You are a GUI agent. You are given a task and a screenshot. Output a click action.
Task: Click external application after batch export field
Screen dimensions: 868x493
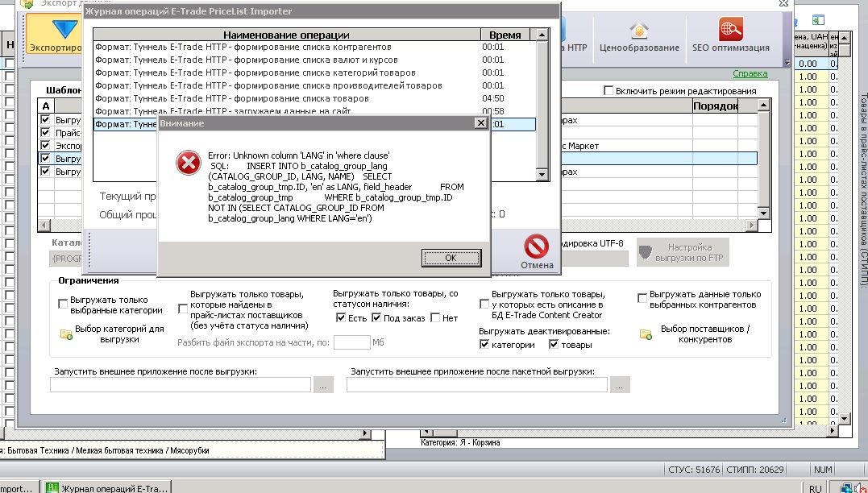477,384
